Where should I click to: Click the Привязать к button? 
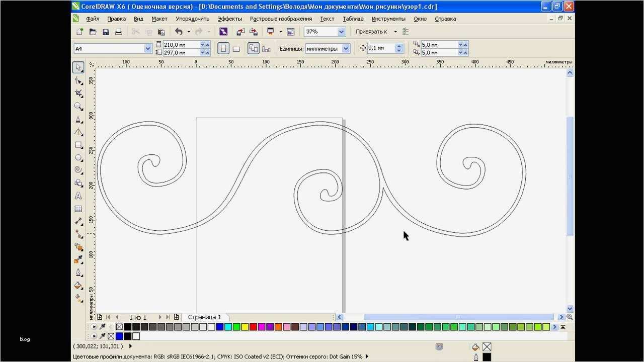tap(371, 32)
